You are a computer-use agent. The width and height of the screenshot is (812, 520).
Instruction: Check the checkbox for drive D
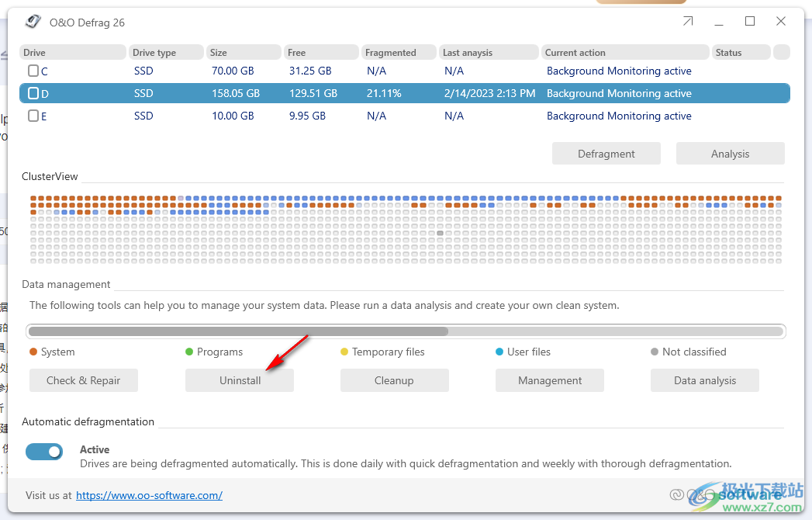(x=33, y=93)
